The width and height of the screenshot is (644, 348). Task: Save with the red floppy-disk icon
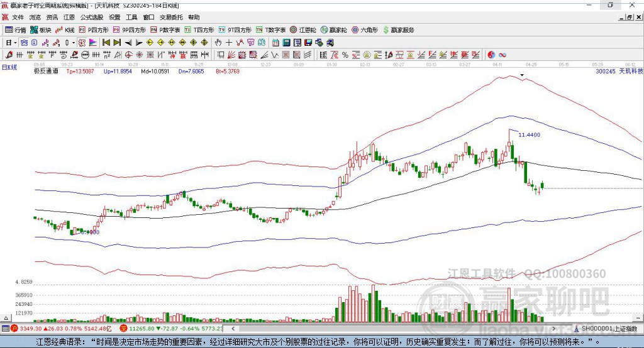pos(308,43)
